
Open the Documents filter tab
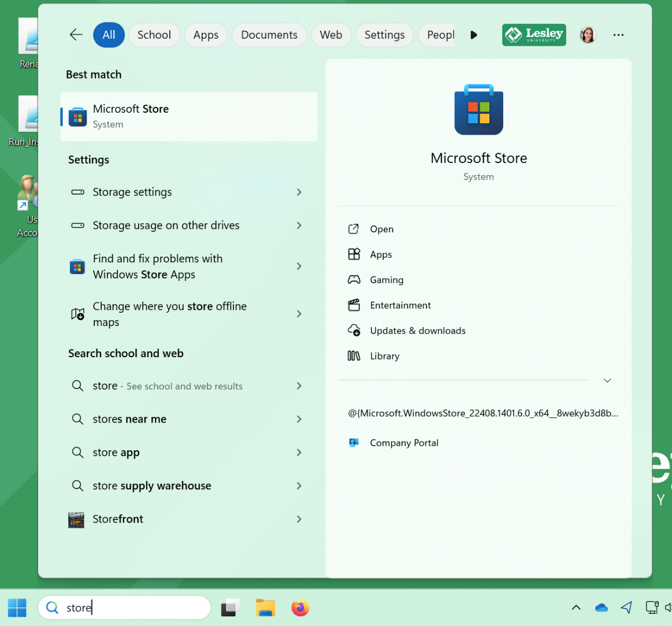point(269,35)
